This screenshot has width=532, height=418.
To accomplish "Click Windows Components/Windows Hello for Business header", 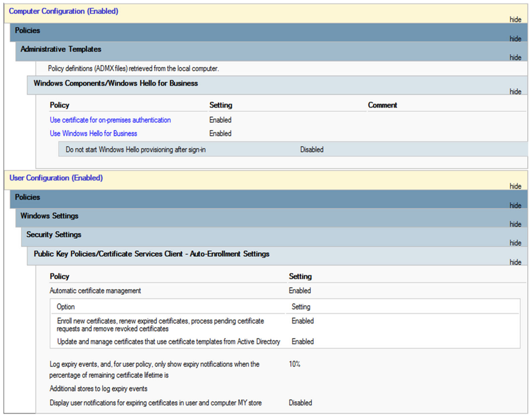I will [x=116, y=83].
